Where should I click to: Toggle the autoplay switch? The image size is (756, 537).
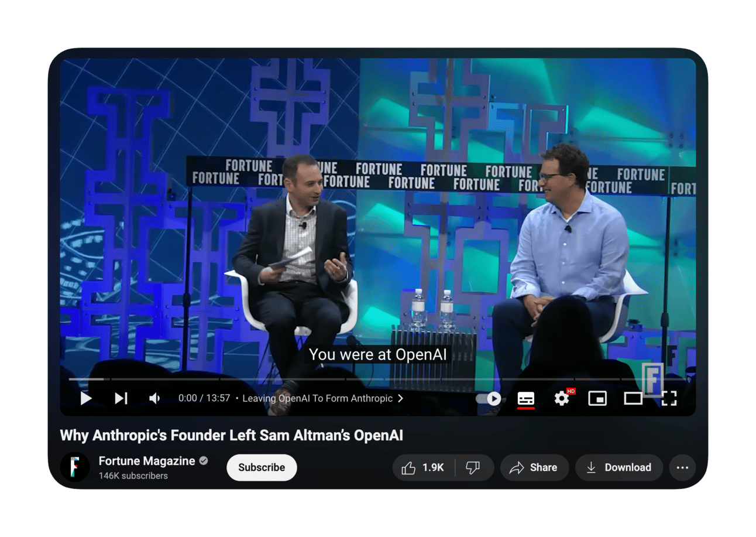click(489, 399)
